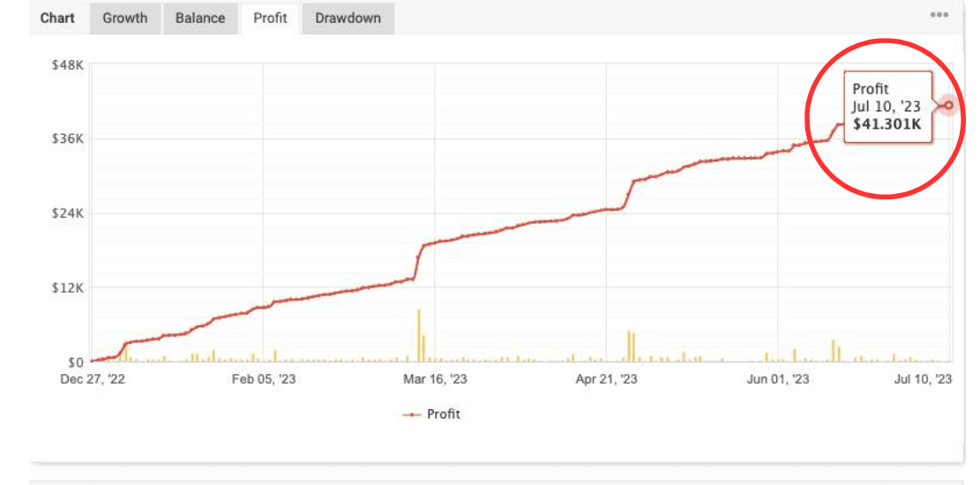The image size is (980, 485).
Task: Click the Mar 16, '23 date label
Action: coord(435,380)
